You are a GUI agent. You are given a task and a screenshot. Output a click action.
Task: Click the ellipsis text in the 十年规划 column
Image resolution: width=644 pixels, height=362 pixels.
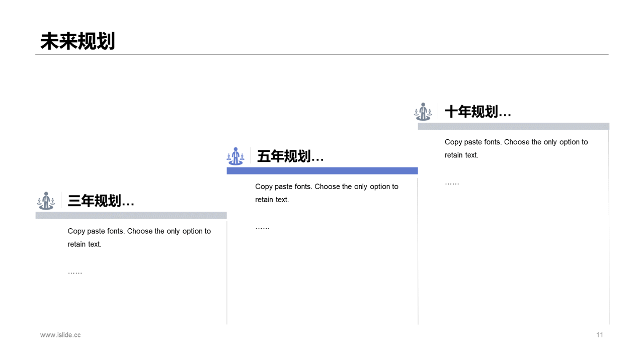tap(452, 183)
